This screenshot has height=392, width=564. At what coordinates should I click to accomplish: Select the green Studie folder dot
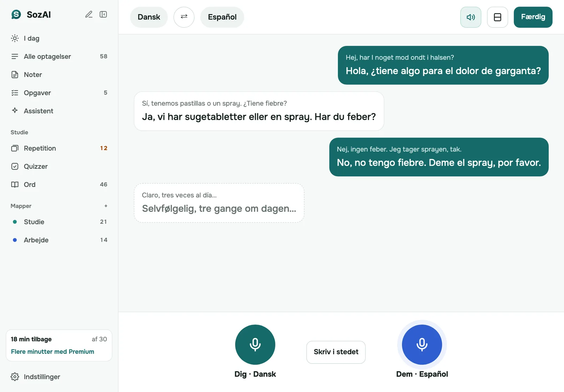(15, 222)
